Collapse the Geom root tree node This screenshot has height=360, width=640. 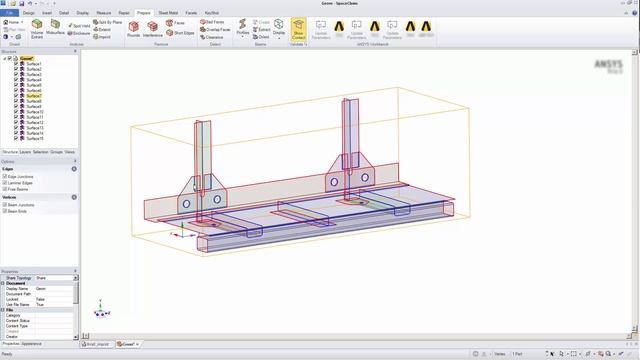tap(4, 58)
